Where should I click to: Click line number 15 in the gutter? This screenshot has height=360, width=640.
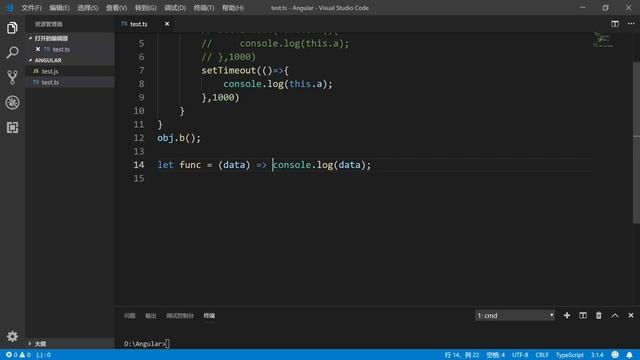click(x=139, y=178)
